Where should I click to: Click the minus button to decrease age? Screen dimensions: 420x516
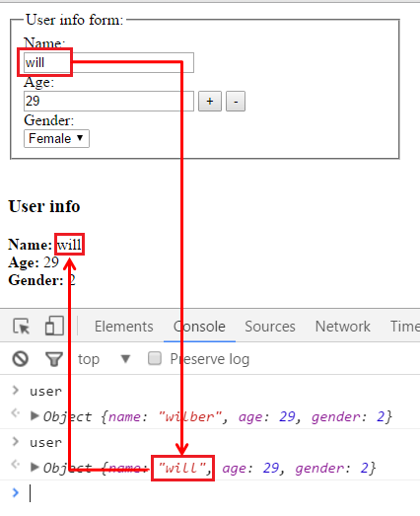(236, 102)
